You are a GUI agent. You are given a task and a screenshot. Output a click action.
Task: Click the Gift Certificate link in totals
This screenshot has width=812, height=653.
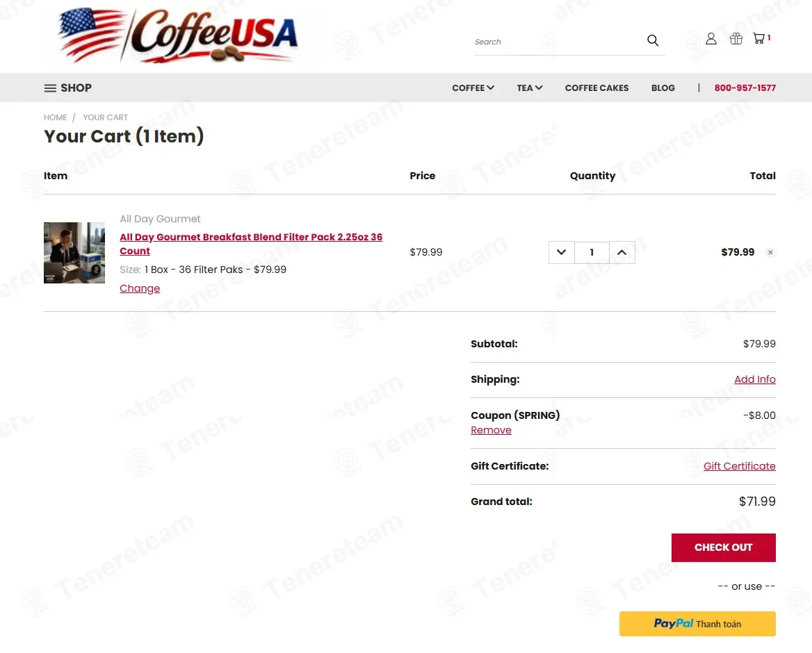pyautogui.click(x=739, y=466)
